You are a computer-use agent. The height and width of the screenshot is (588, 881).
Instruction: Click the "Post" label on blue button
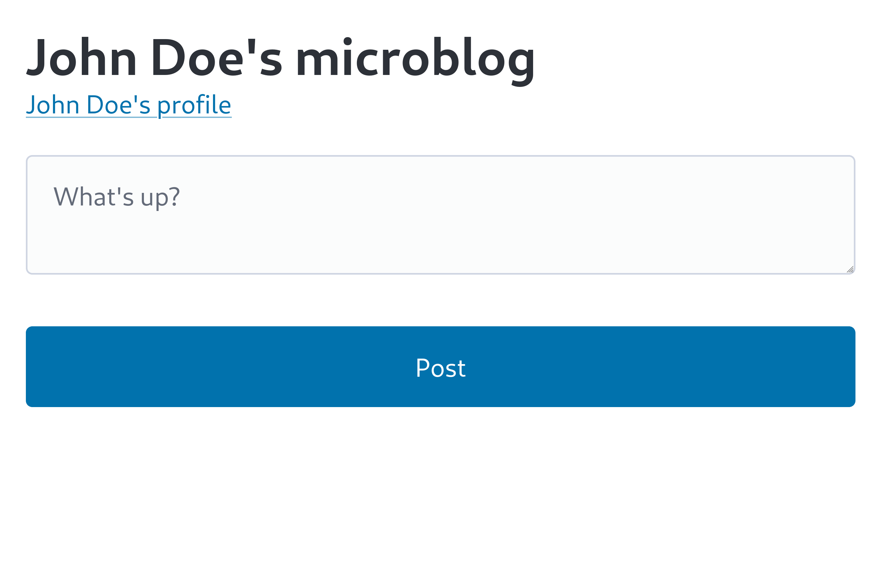pos(440,368)
